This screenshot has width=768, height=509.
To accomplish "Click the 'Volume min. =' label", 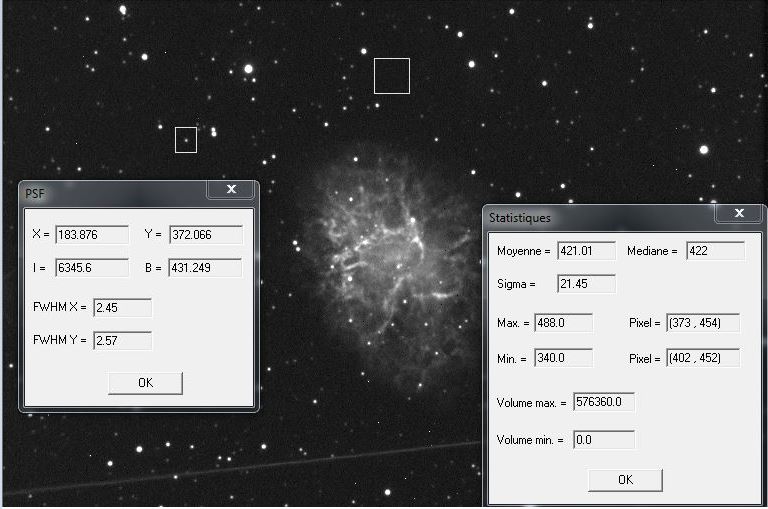I will 530,440.
